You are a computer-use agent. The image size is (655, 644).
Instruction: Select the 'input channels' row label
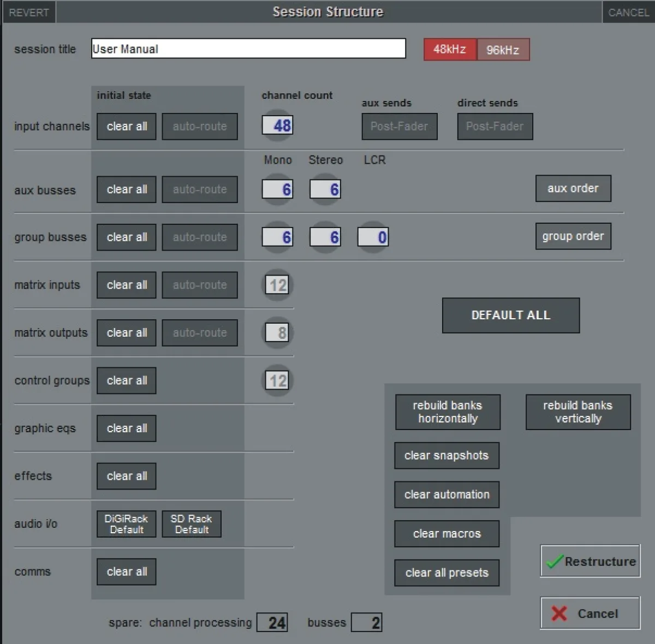pyautogui.click(x=52, y=127)
